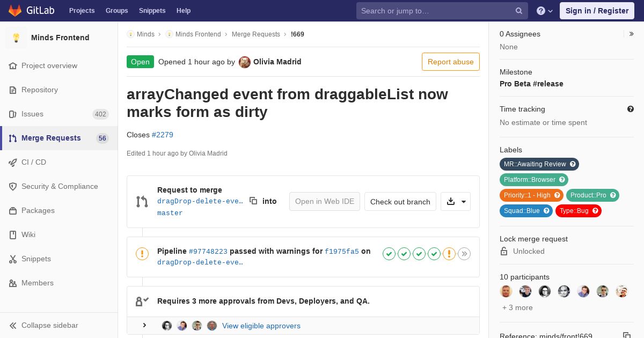Screen dimensions: 644x338
Task: Expand the eligible approvers chevron
Action: pos(144,326)
